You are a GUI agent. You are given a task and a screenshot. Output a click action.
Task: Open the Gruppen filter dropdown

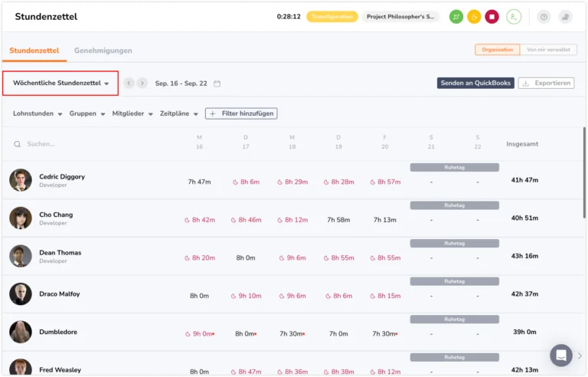coord(87,113)
